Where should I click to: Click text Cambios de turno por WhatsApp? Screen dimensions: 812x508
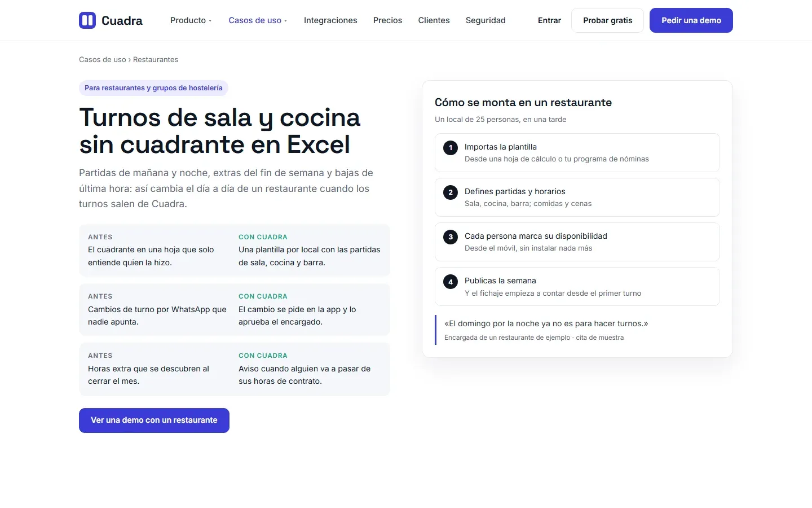pyautogui.click(x=157, y=316)
